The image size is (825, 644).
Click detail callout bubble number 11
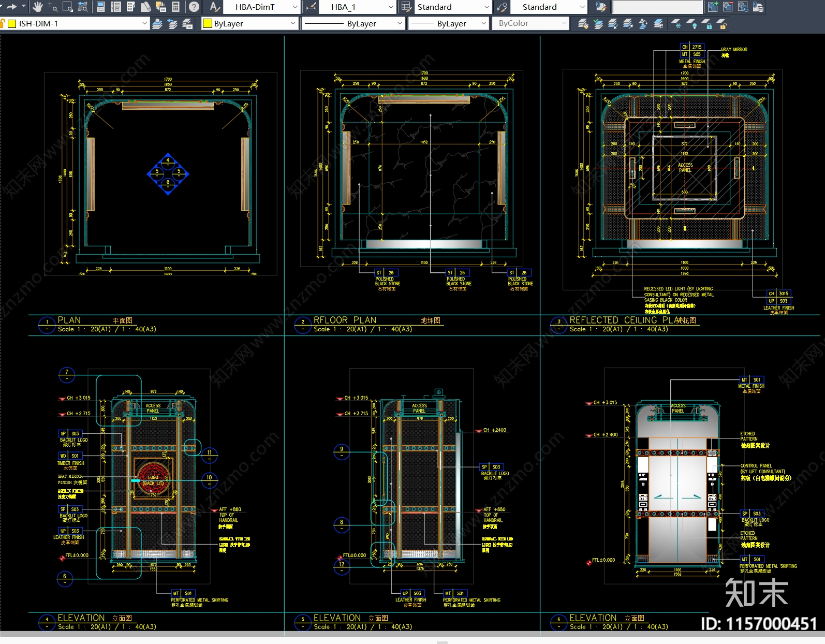[209, 456]
